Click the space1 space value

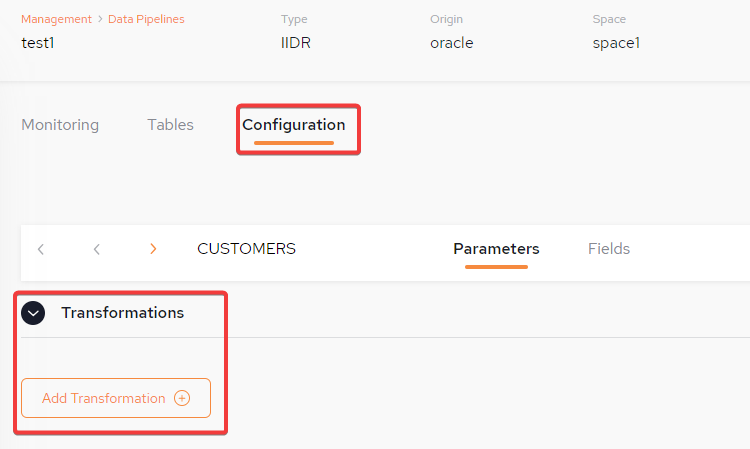[616, 43]
